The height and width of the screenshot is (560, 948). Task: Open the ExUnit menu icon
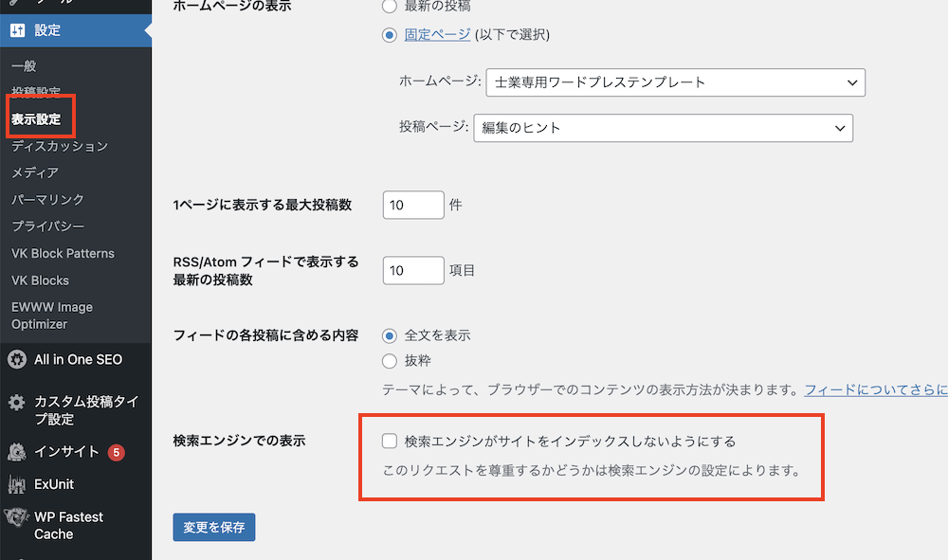(19, 484)
